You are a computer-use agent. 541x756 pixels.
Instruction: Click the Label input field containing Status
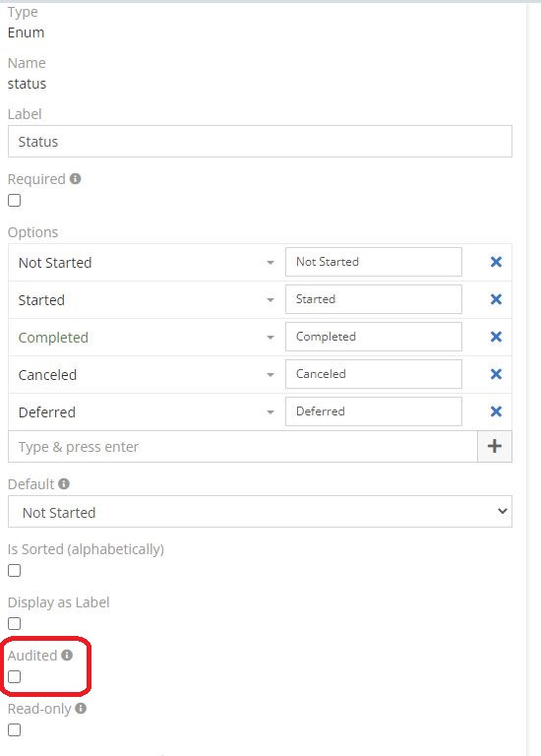[x=260, y=142]
